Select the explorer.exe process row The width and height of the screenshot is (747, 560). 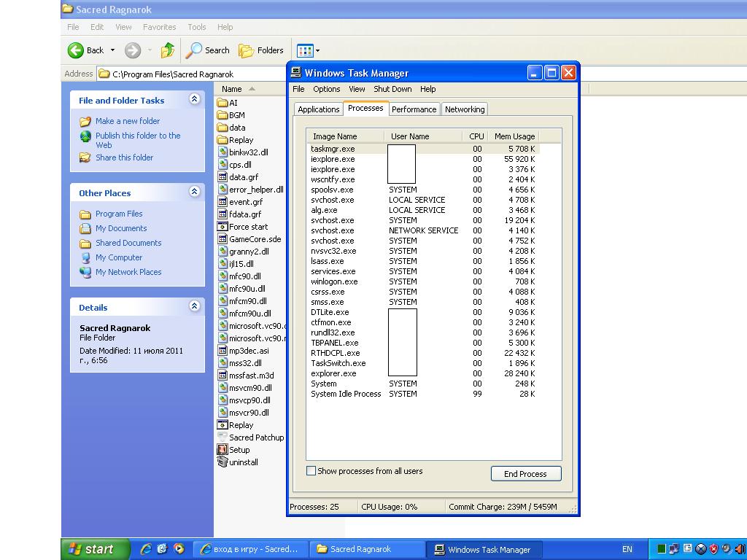[x=423, y=373]
